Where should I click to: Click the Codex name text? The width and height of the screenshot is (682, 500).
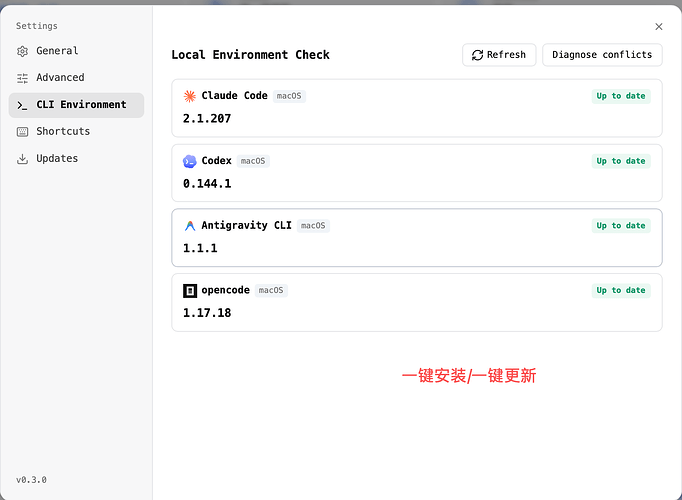[217, 161]
